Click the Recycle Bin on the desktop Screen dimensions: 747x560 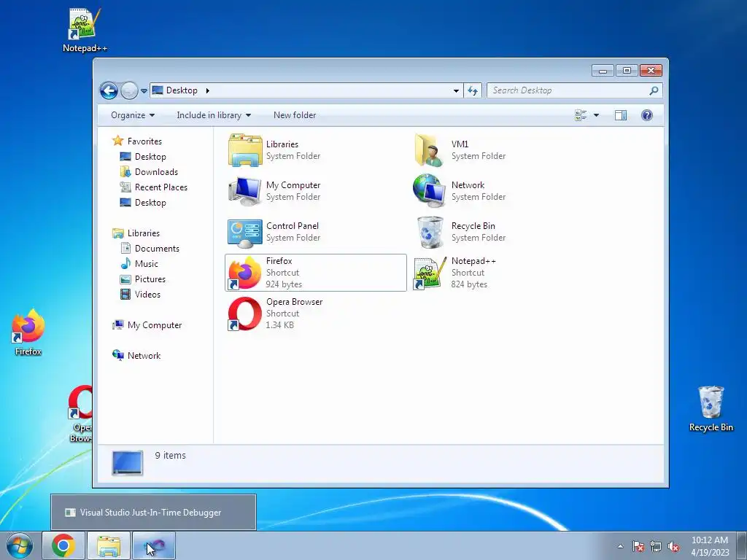[711, 408]
